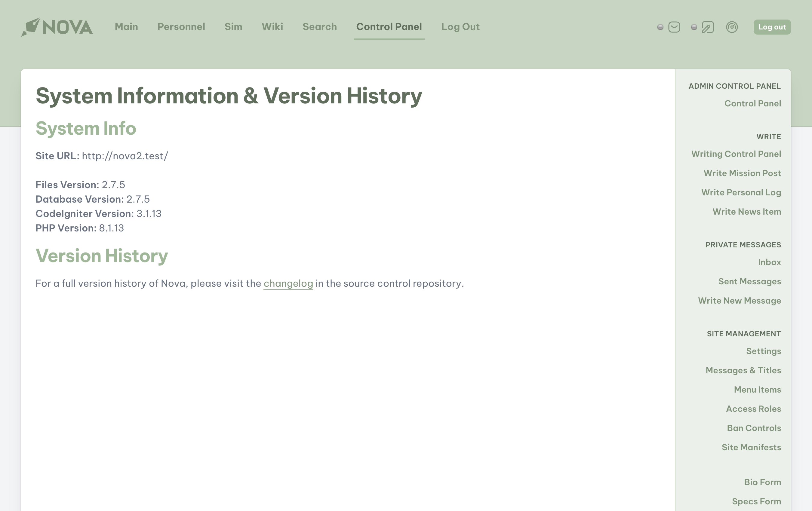
Task: Navigate to Site Management Settings
Action: 764,351
